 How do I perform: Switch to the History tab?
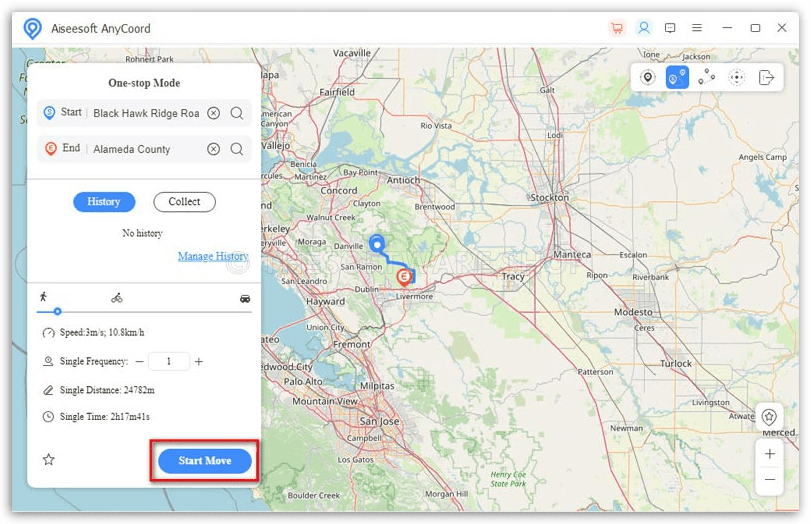104,202
